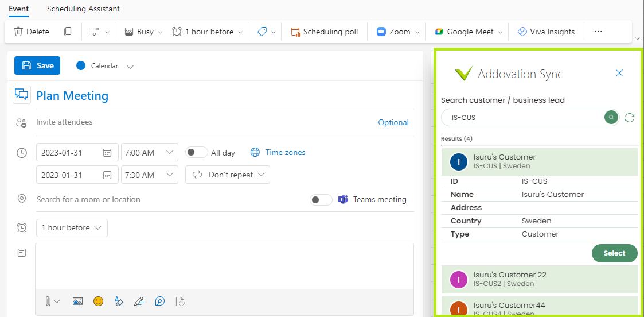The height and width of the screenshot is (317, 644).
Task: Open the Busy status dropdown
Action: 144,32
